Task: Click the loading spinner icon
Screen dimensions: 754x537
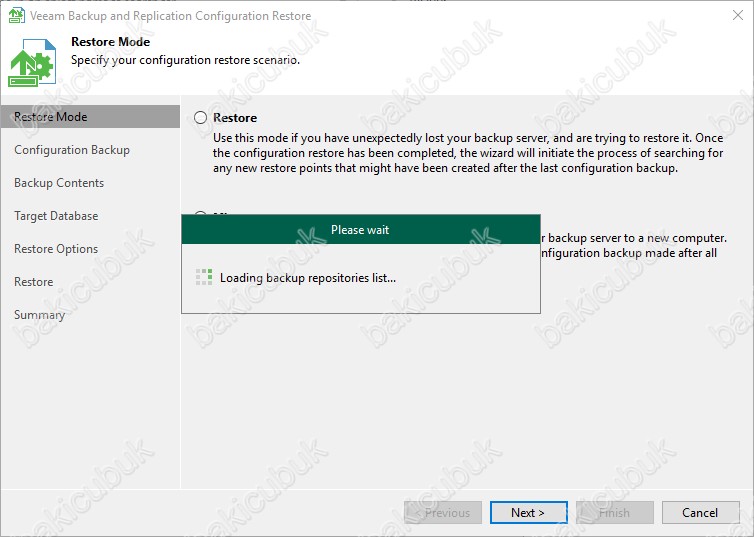Action: tap(204, 277)
